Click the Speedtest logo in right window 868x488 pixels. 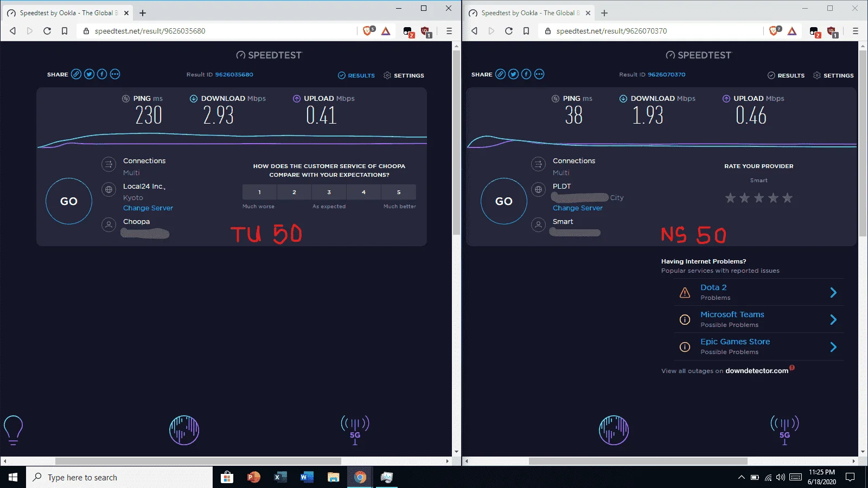tap(699, 55)
